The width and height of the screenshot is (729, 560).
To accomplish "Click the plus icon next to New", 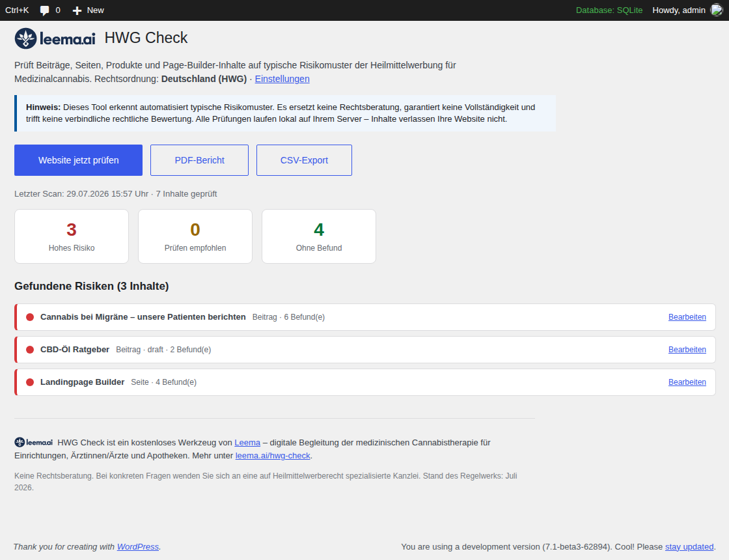I will point(77,10).
